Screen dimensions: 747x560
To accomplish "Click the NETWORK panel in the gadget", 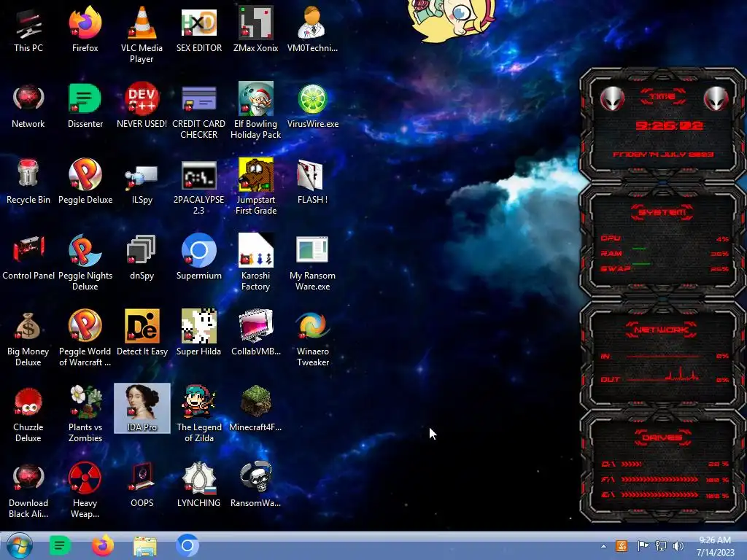I will pos(662,356).
